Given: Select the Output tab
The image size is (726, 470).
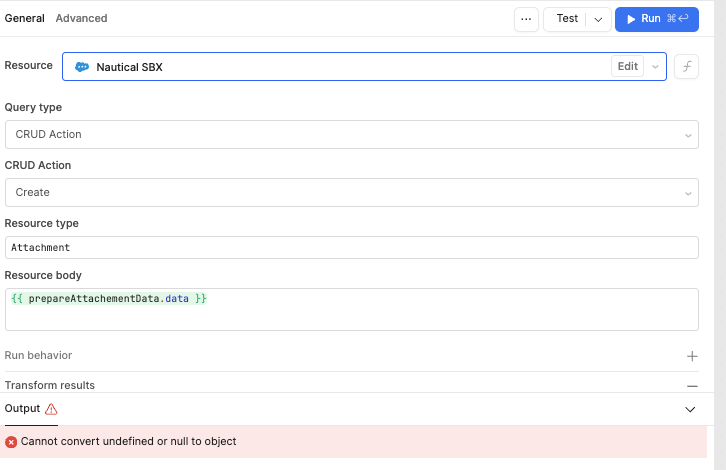Looking at the screenshot, I should pos(23,409).
